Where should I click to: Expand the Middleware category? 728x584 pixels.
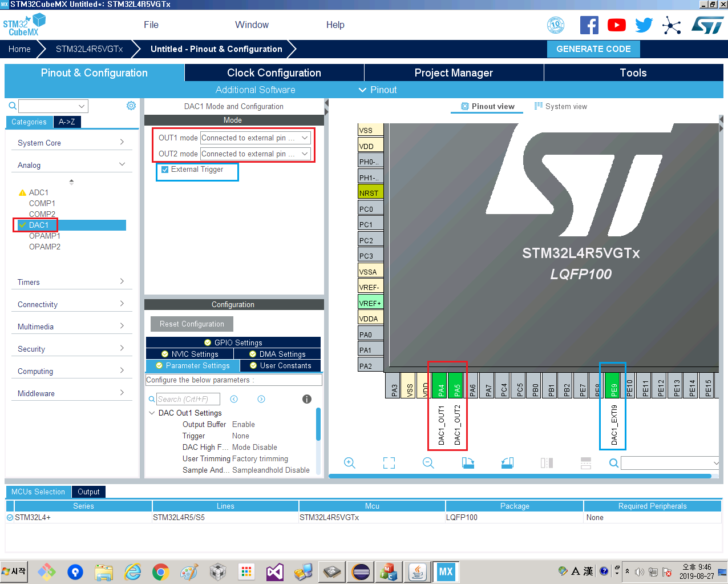click(71, 393)
